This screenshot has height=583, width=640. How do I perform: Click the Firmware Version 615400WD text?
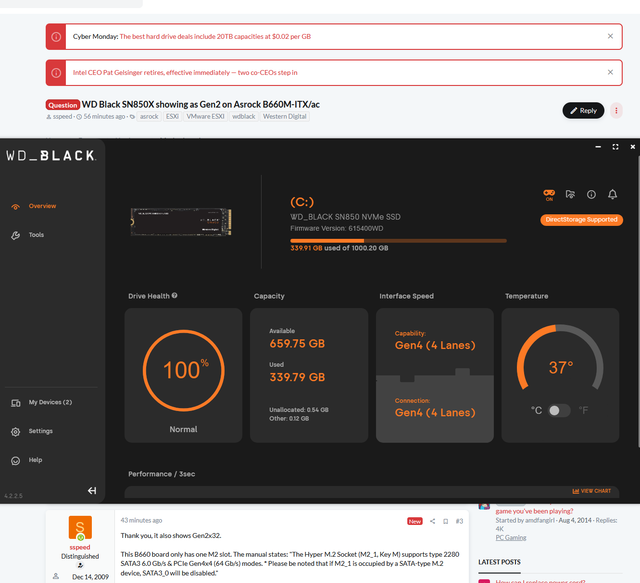(337, 228)
